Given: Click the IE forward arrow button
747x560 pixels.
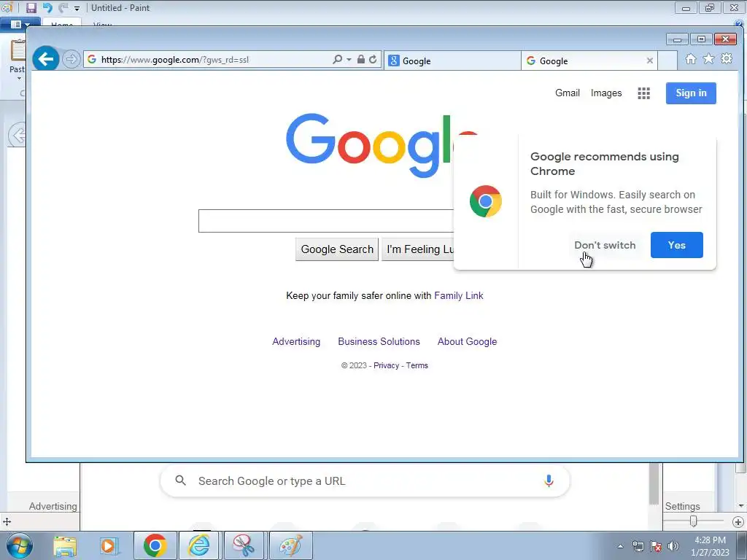Looking at the screenshot, I should (71, 60).
